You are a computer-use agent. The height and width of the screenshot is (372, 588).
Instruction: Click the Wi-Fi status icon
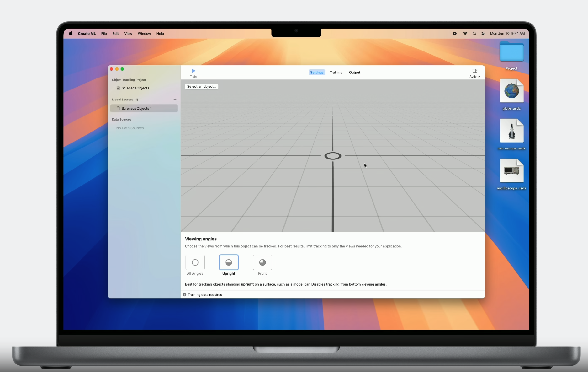pos(465,34)
